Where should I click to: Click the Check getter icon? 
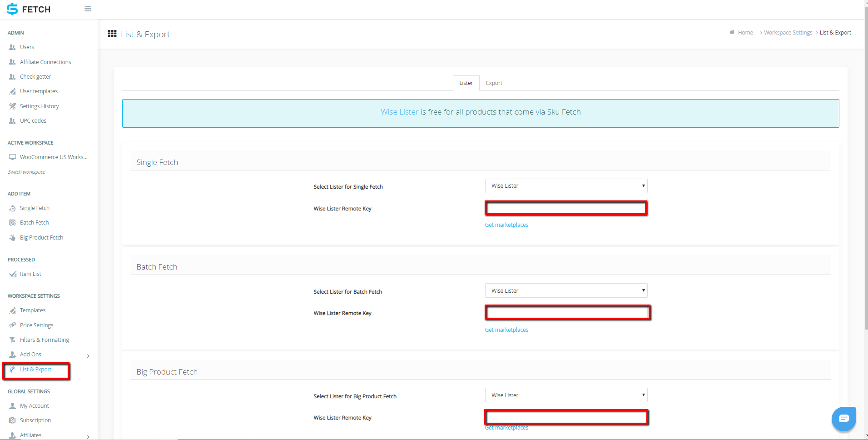point(12,77)
